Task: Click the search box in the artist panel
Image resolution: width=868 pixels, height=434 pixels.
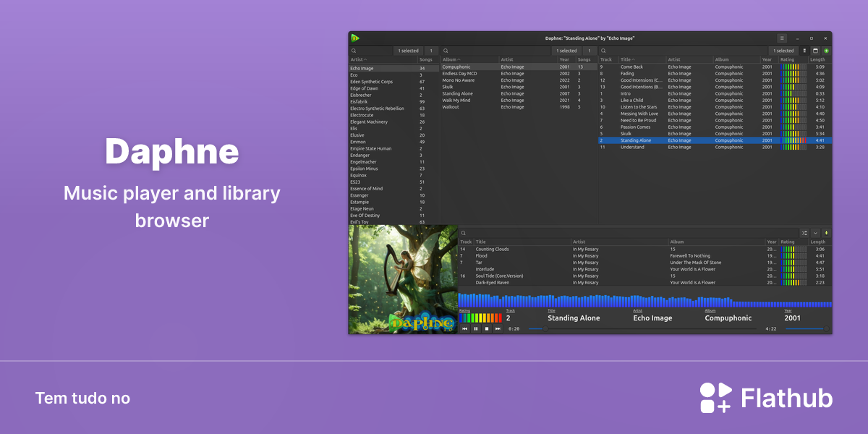Action: (x=371, y=51)
